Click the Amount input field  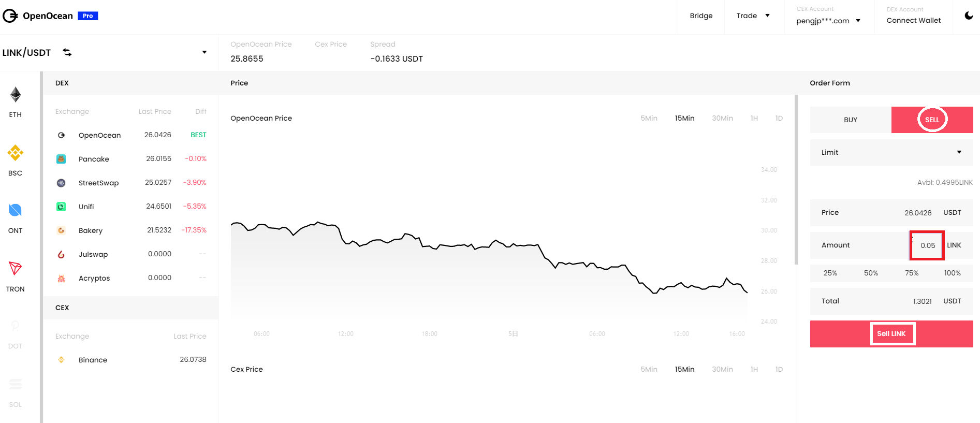point(927,245)
